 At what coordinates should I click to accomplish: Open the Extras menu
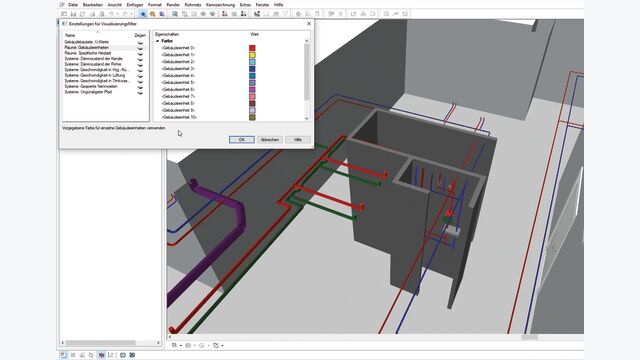click(245, 5)
